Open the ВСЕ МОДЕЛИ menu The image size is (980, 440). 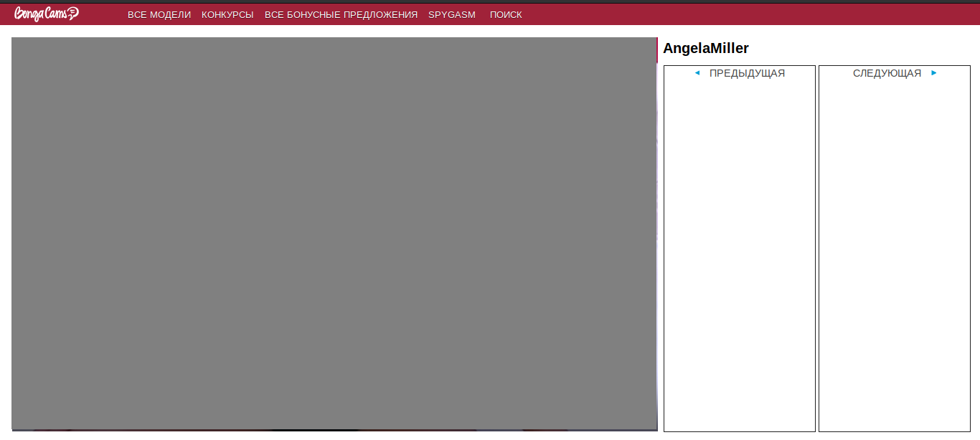[x=159, y=15]
